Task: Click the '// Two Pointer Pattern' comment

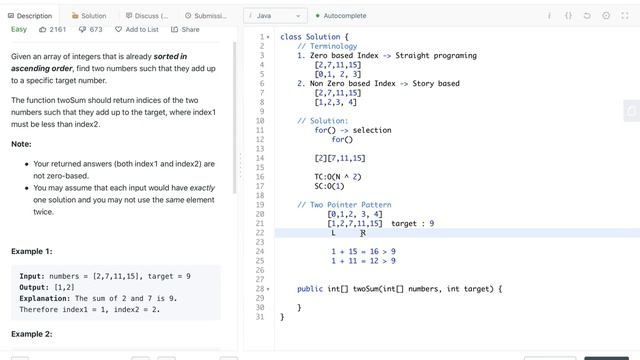Action: [344, 204]
